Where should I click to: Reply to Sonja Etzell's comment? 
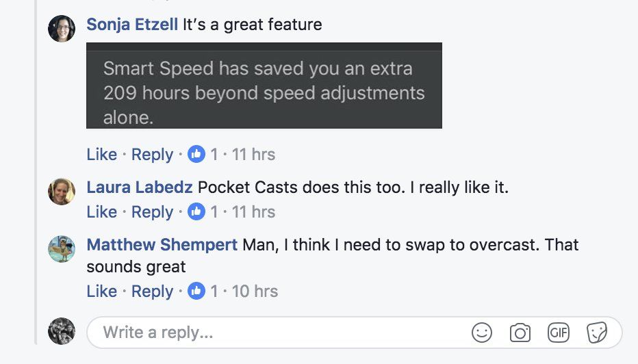(152, 155)
